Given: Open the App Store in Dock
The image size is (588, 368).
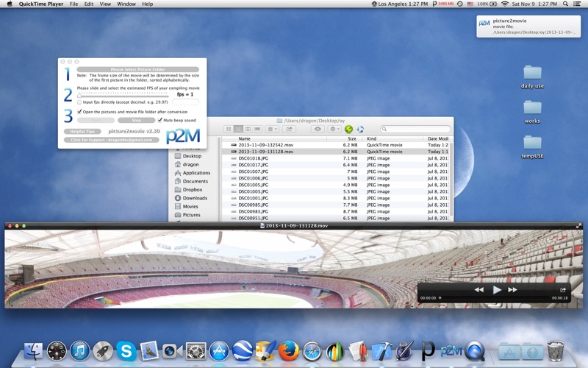Looking at the screenshot, I should (219, 351).
